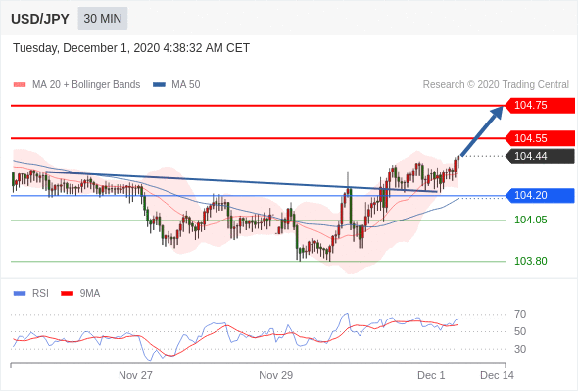This screenshot has height=392, width=578.
Task: Select the blue 104.20 pivot label
Action: coord(540,195)
